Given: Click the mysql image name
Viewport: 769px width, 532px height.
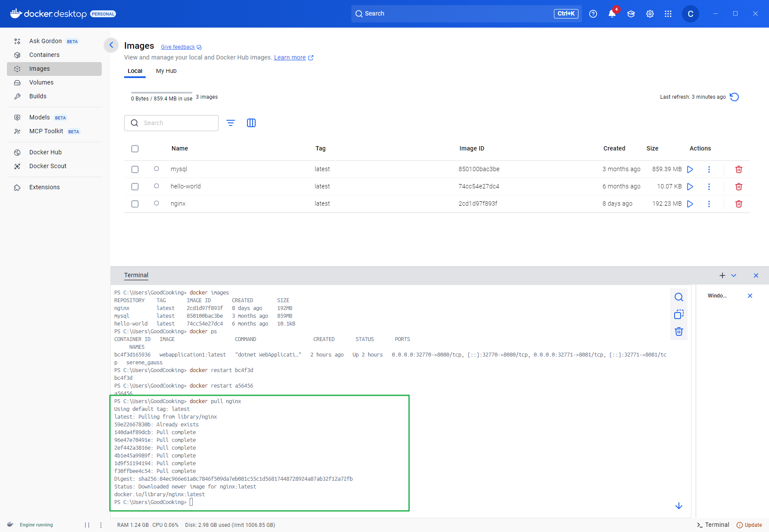Looking at the screenshot, I should point(179,169).
